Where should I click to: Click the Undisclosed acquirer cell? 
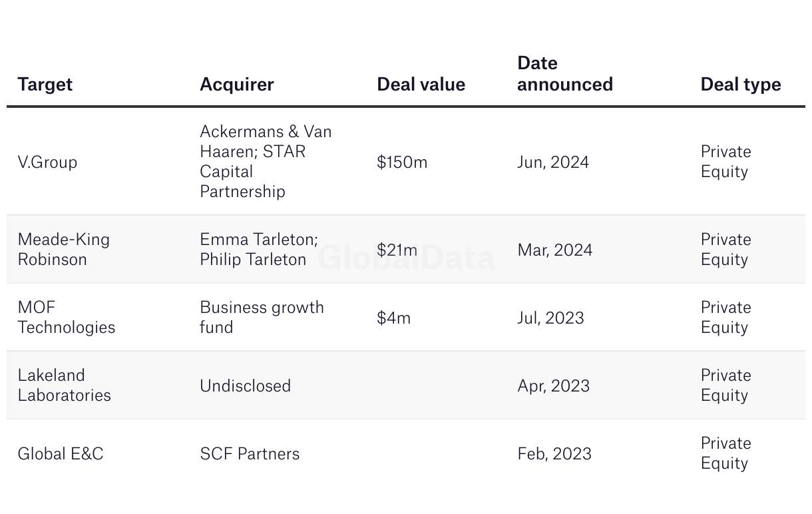245,385
